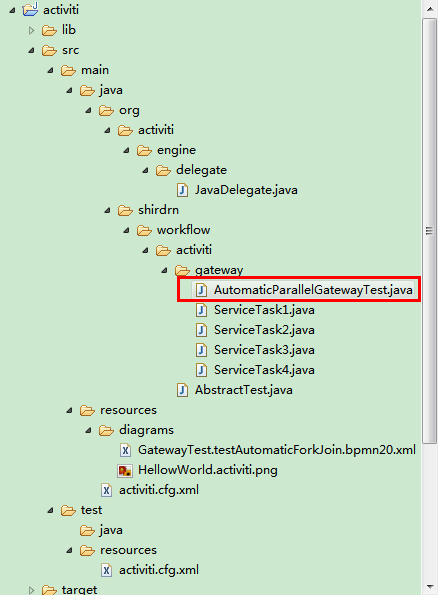Select ServiceTask3.java in the tree
Image resolution: width=445 pixels, height=595 pixels.
(264, 350)
